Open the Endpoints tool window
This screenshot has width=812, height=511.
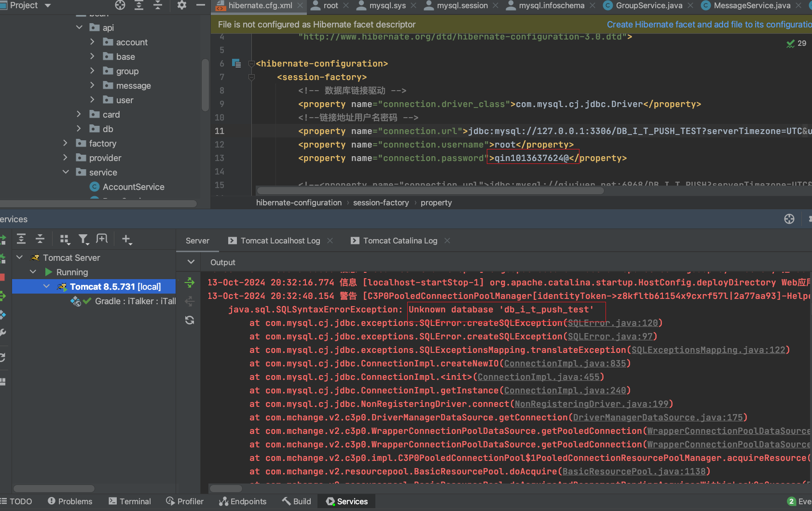pyautogui.click(x=243, y=501)
